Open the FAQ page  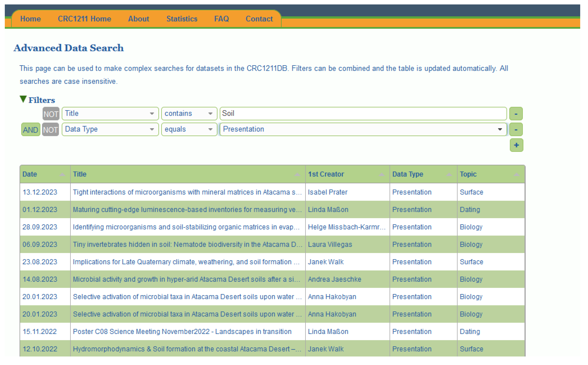click(221, 19)
